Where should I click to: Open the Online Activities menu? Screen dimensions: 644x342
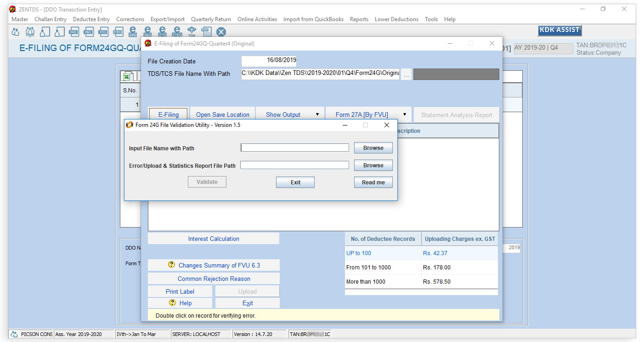[x=257, y=19]
